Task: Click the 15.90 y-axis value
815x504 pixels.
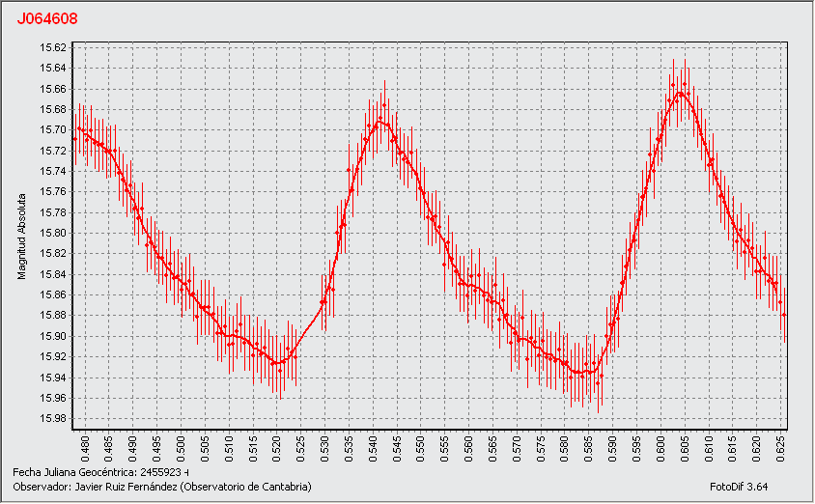Action: (x=53, y=336)
